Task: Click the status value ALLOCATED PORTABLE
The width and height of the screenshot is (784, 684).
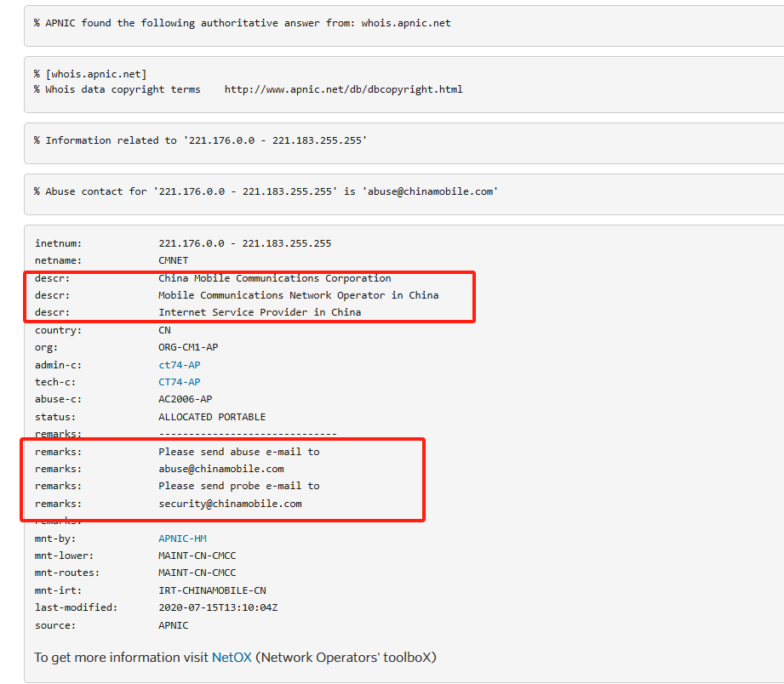Action: tap(212, 417)
